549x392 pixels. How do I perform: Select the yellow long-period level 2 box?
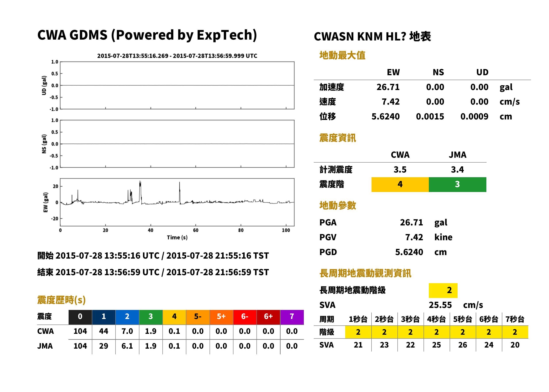(443, 290)
